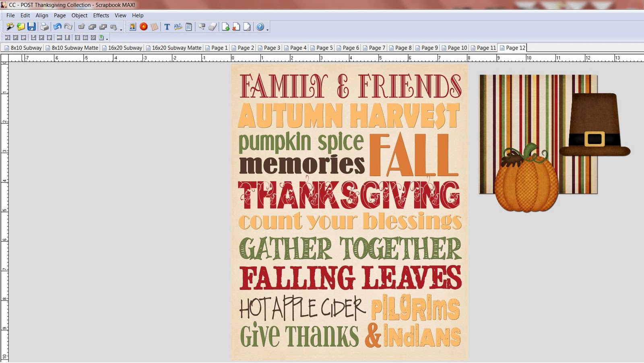
Task: Activate the magnifier zoom tool
Action: (x=200, y=26)
